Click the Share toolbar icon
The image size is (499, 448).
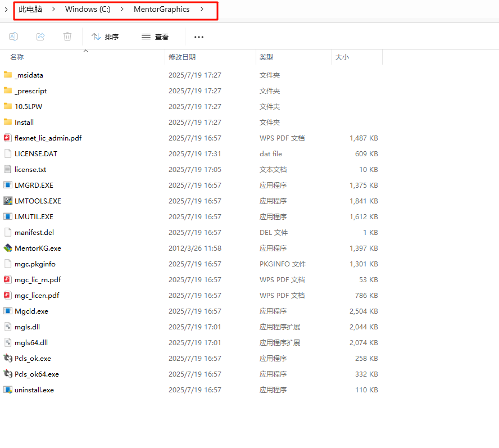pyautogui.click(x=40, y=37)
